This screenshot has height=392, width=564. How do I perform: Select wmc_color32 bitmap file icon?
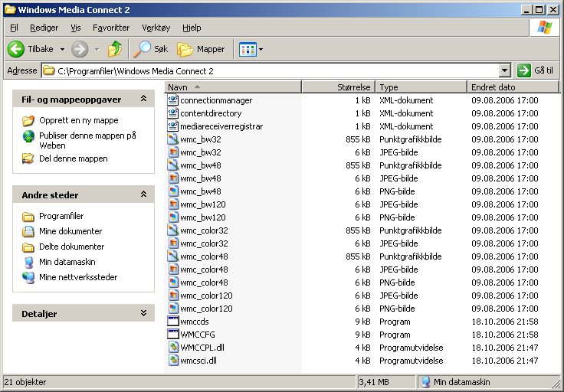(x=173, y=230)
